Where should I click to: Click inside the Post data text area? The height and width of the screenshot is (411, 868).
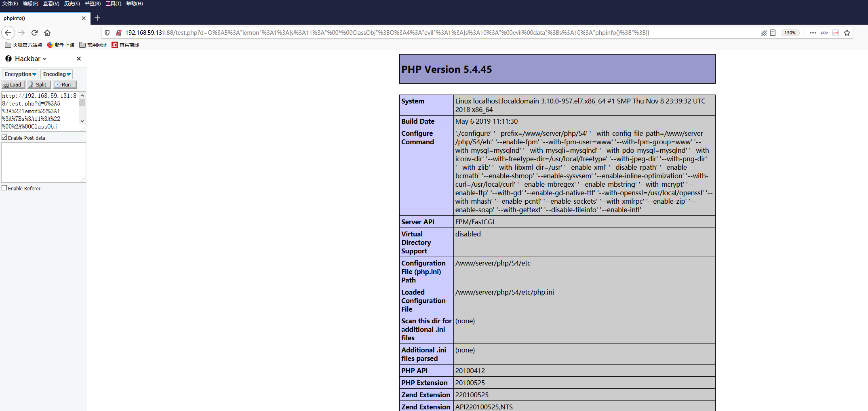click(42, 162)
